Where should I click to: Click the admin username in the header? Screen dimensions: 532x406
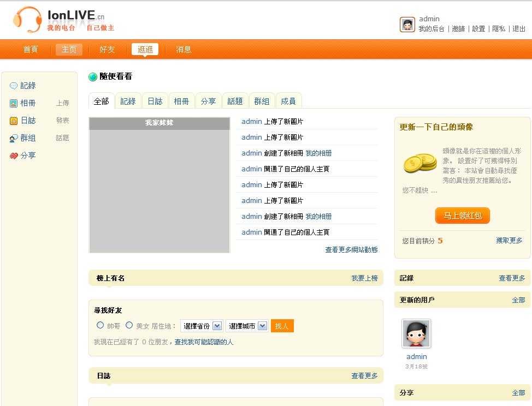(x=429, y=19)
